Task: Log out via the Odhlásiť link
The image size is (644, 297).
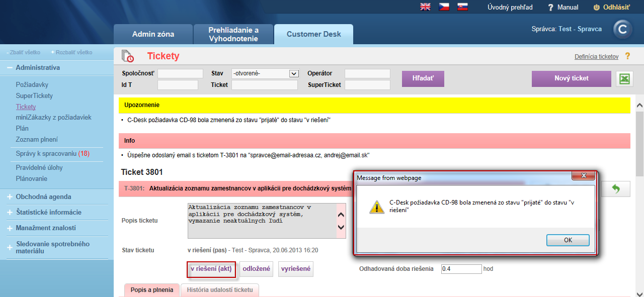Action: [x=616, y=8]
